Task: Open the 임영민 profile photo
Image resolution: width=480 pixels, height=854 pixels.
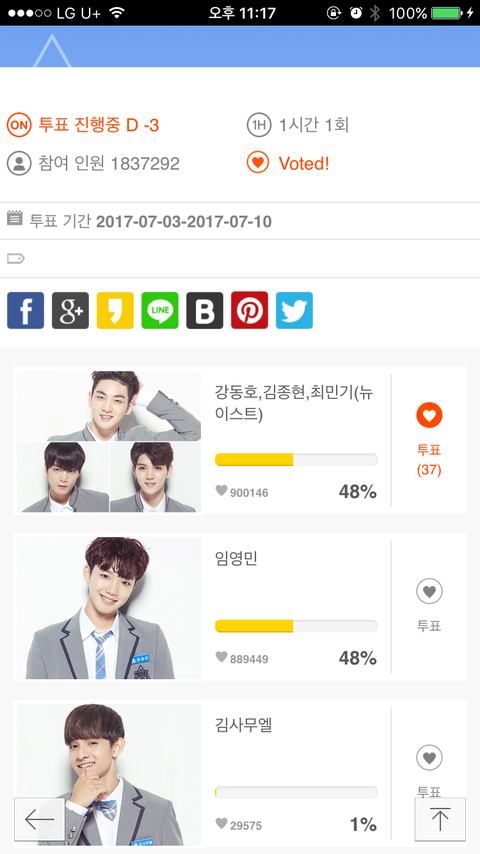Action: pyautogui.click(x=108, y=608)
